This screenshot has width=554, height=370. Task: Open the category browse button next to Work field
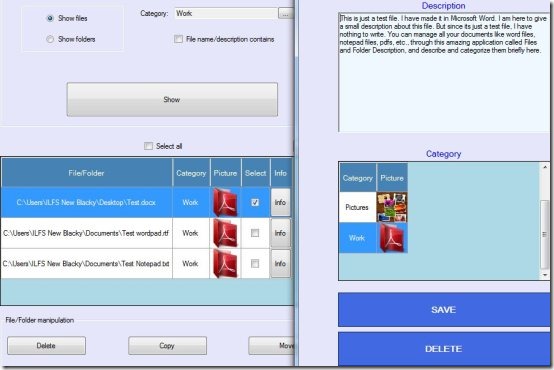coord(285,14)
